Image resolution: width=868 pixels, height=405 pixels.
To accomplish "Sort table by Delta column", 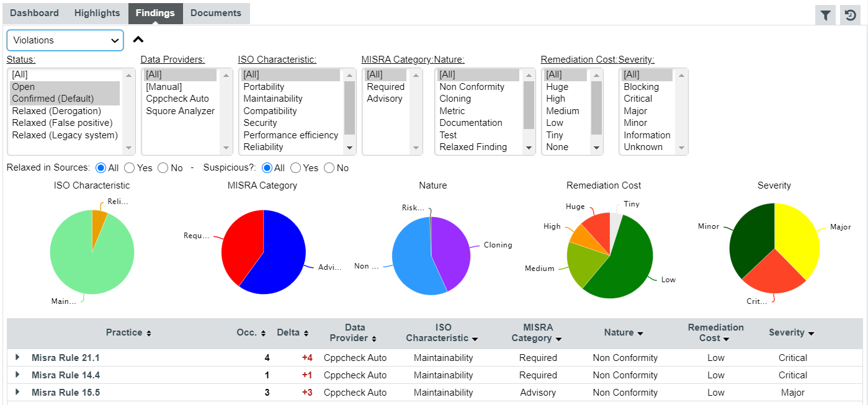I will (x=306, y=333).
